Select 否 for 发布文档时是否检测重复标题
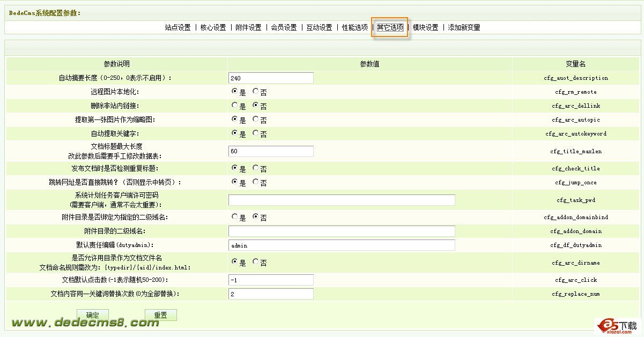 pyautogui.click(x=256, y=168)
